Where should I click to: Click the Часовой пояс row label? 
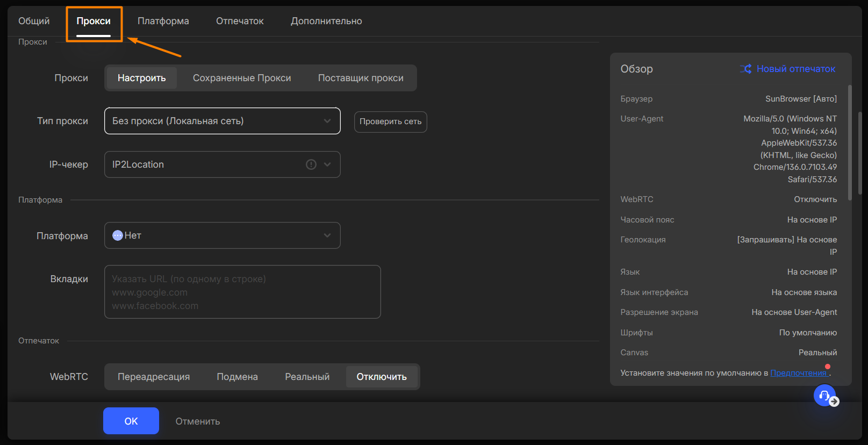point(647,220)
